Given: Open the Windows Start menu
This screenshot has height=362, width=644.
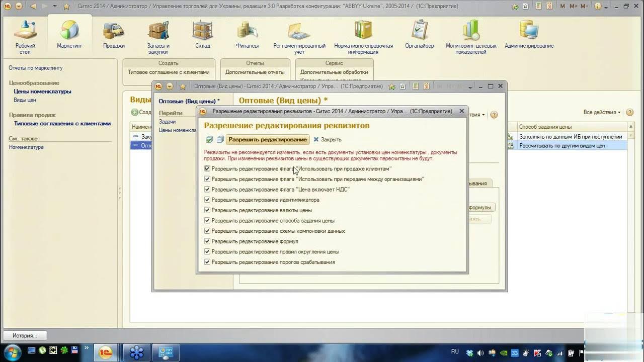Looking at the screenshot, I should (12, 352).
